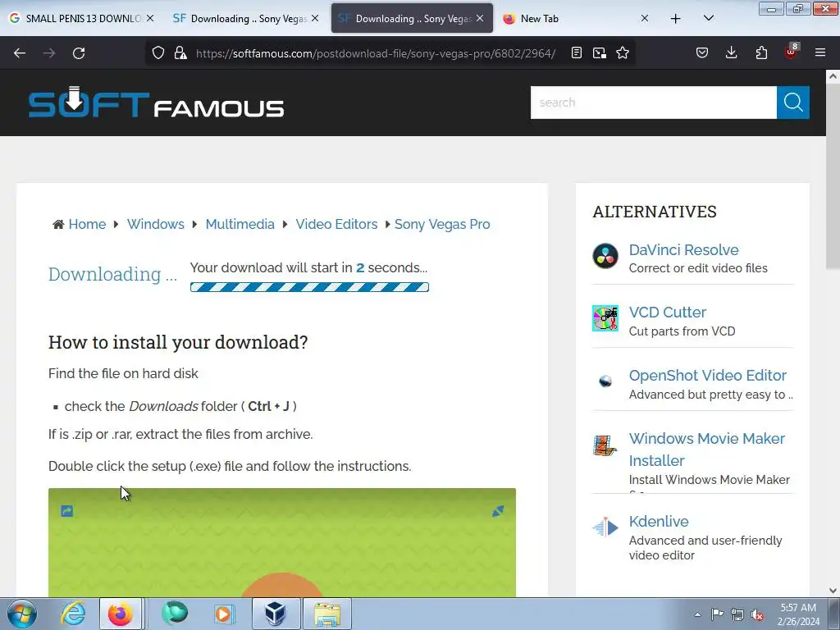Screen dimensions: 840x630
Task: Reload the current page
Action: pos(79,53)
